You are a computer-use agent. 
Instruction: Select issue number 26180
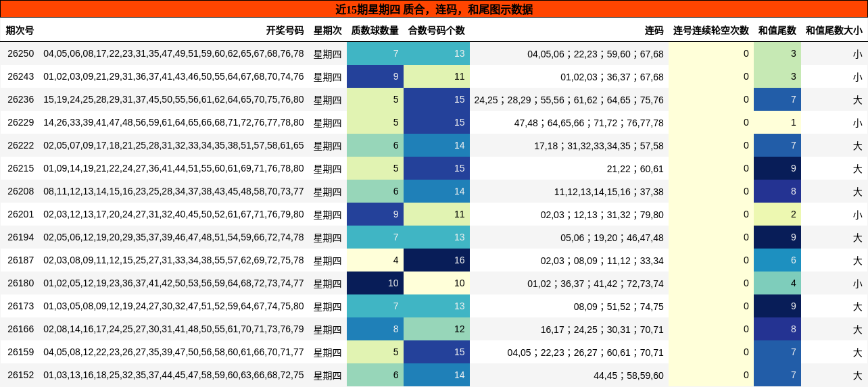(x=20, y=283)
